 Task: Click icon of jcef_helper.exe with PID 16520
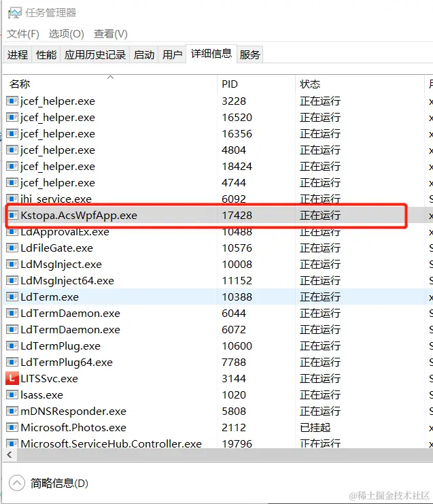[12, 117]
